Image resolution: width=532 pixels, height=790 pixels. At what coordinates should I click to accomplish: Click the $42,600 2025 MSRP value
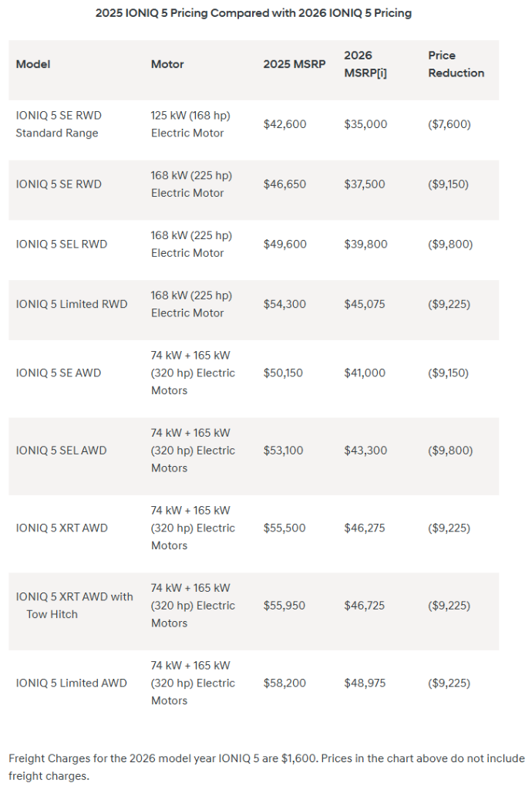(x=285, y=124)
